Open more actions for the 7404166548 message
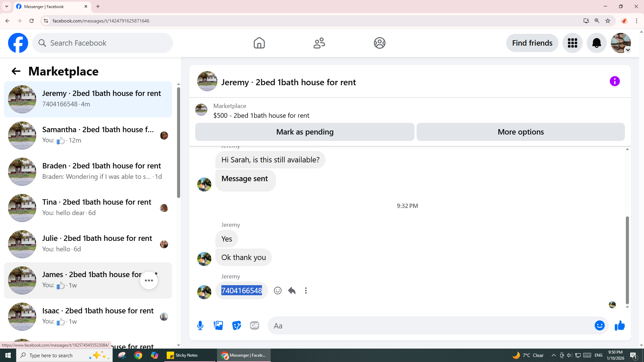Screen dimensions: 644x362 click(306, 291)
